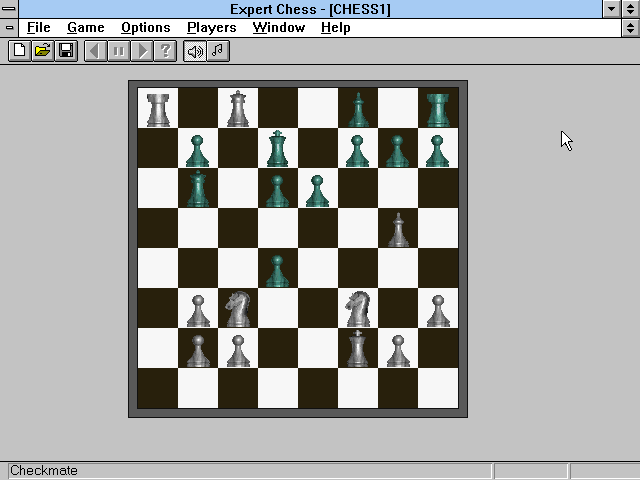640x480 pixels.
Task: Step back one move with left arrow
Action: (x=96, y=51)
